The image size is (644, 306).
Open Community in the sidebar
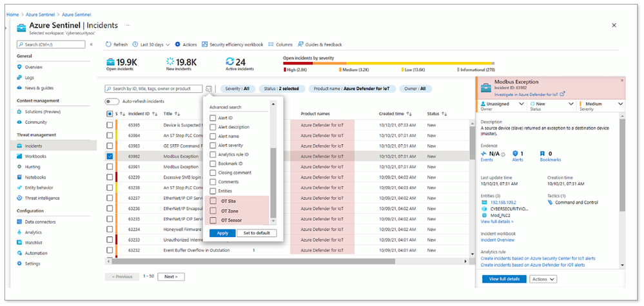click(x=36, y=122)
